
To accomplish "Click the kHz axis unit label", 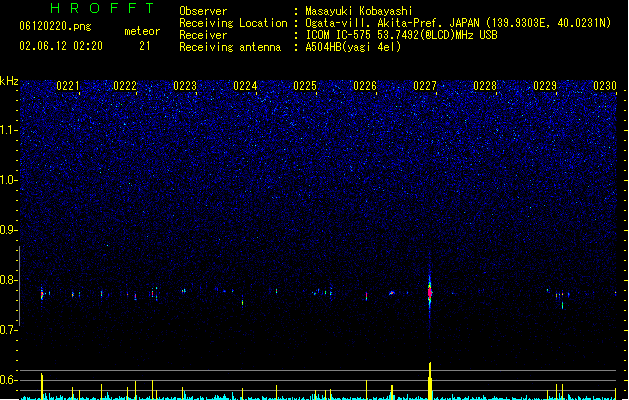I will (x=9, y=81).
